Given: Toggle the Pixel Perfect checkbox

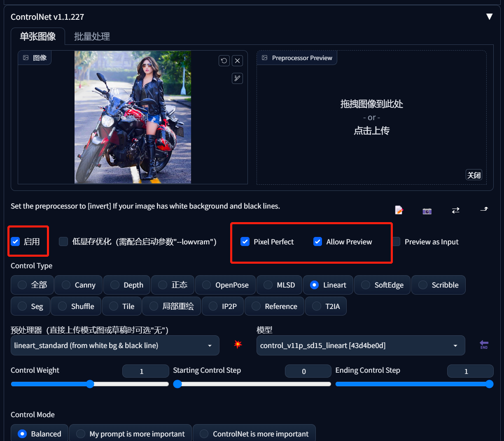Looking at the screenshot, I should pyautogui.click(x=245, y=241).
